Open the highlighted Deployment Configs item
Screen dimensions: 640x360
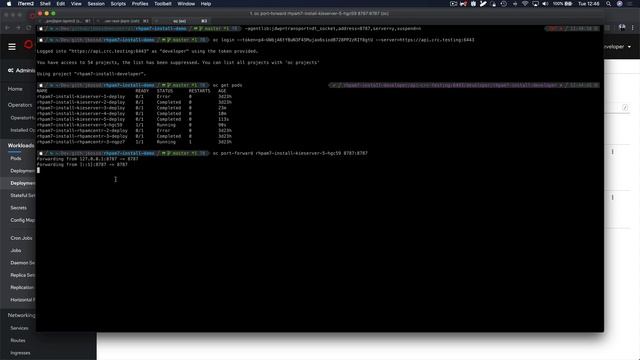point(22,183)
